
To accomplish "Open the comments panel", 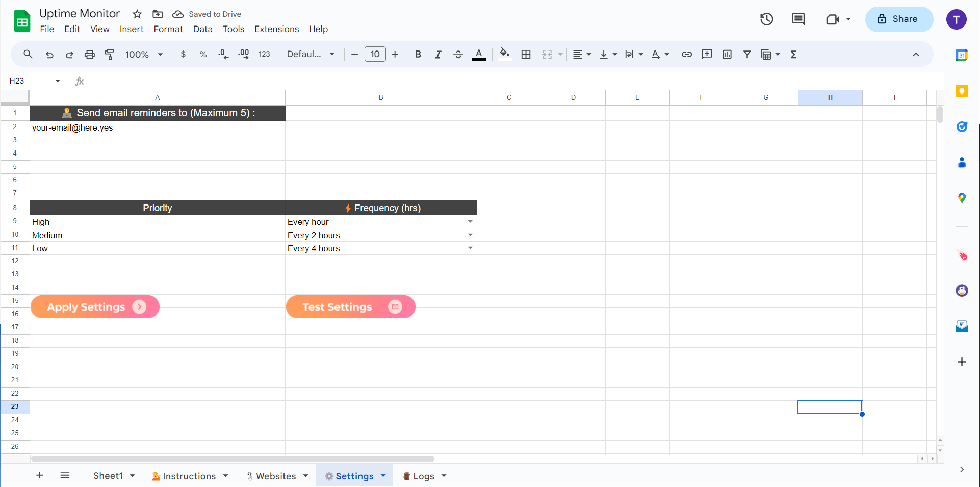I will 798,19.
